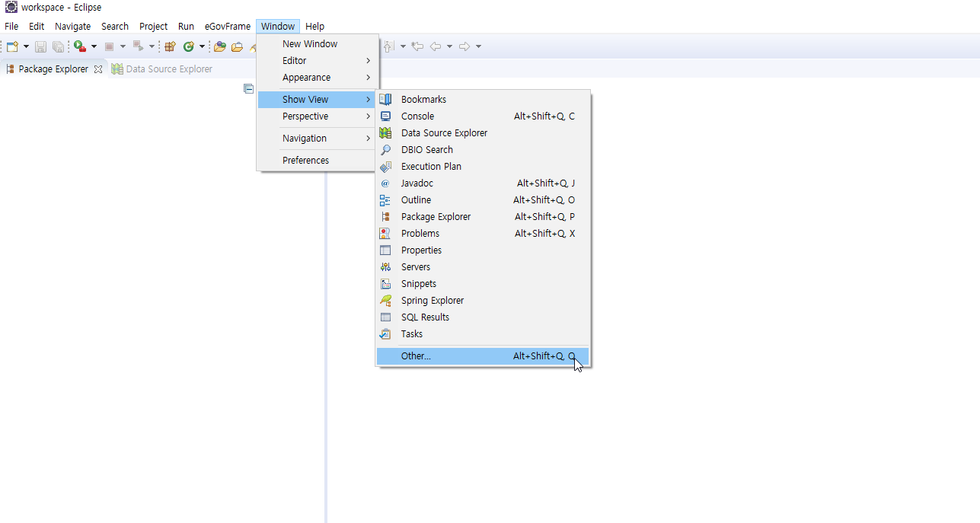Click the New Java Class icon
The image size is (980, 523).
point(188,46)
